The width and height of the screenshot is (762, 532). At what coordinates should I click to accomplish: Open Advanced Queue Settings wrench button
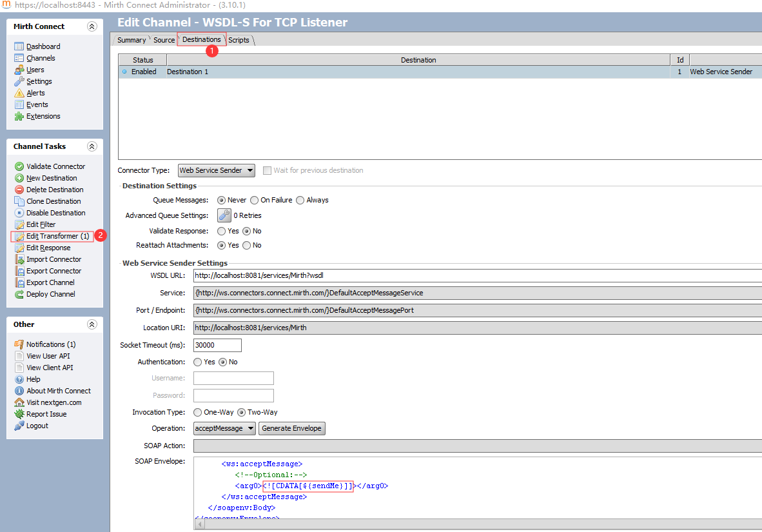point(224,215)
